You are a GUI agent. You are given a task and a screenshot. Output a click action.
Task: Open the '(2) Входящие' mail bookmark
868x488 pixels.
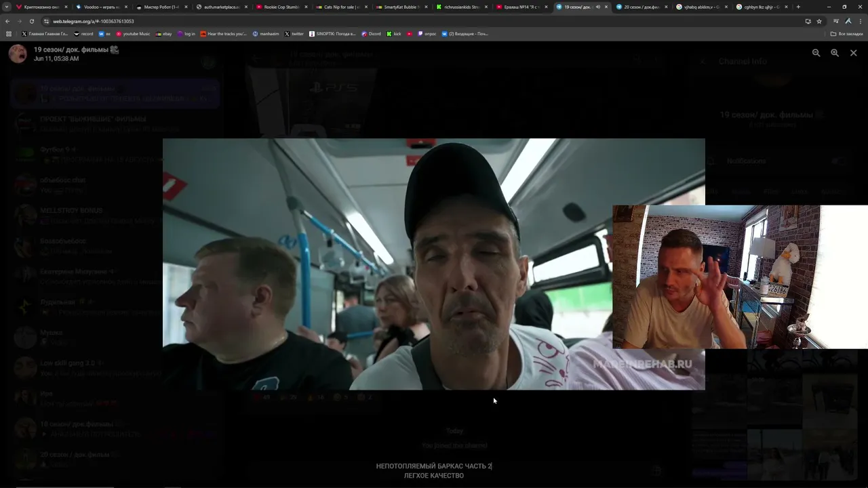click(465, 34)
